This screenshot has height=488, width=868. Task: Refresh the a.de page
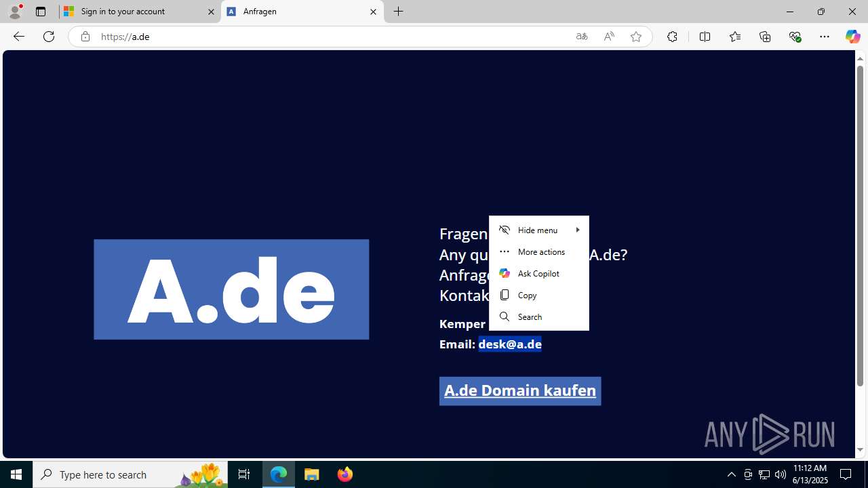(x=49, y=37)
